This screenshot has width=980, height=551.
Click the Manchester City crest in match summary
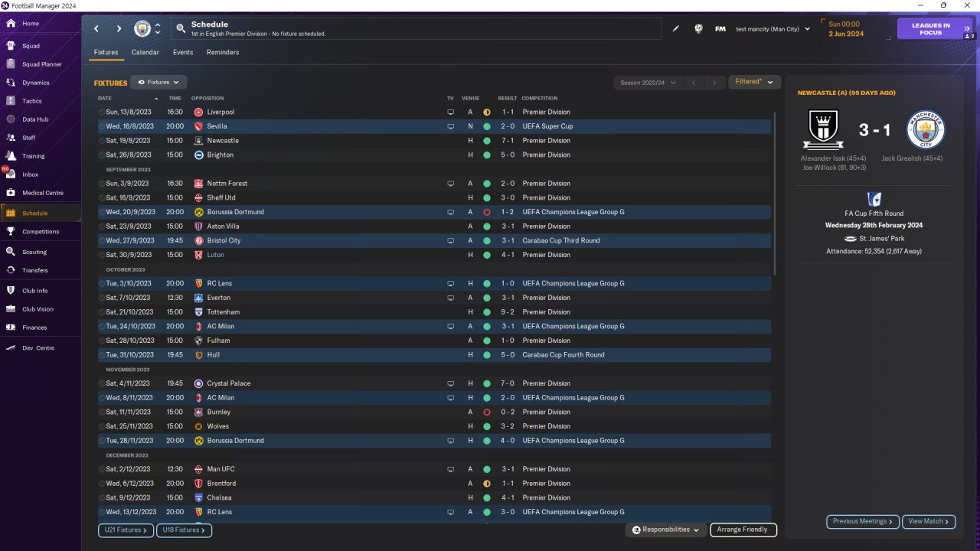[926, 130]
